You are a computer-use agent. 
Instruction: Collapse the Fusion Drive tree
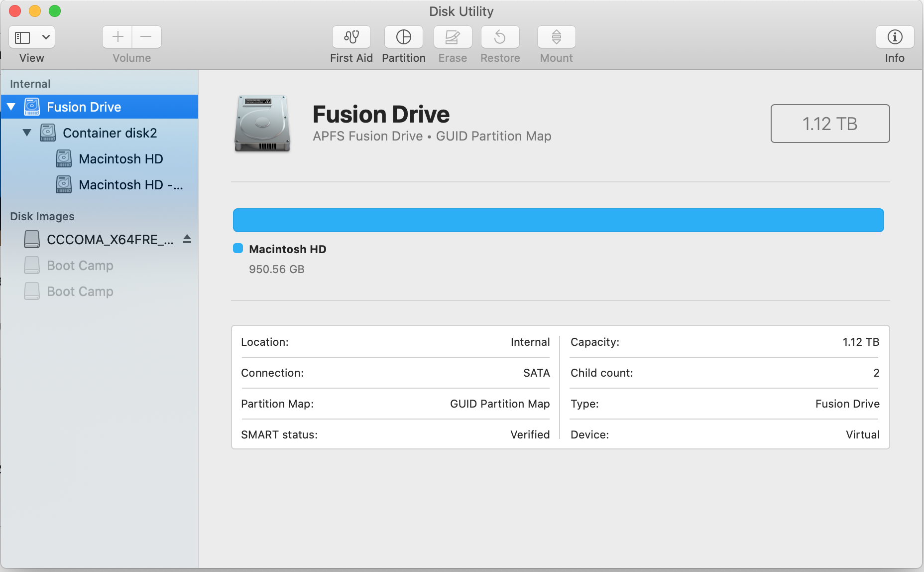pos(11,107)
